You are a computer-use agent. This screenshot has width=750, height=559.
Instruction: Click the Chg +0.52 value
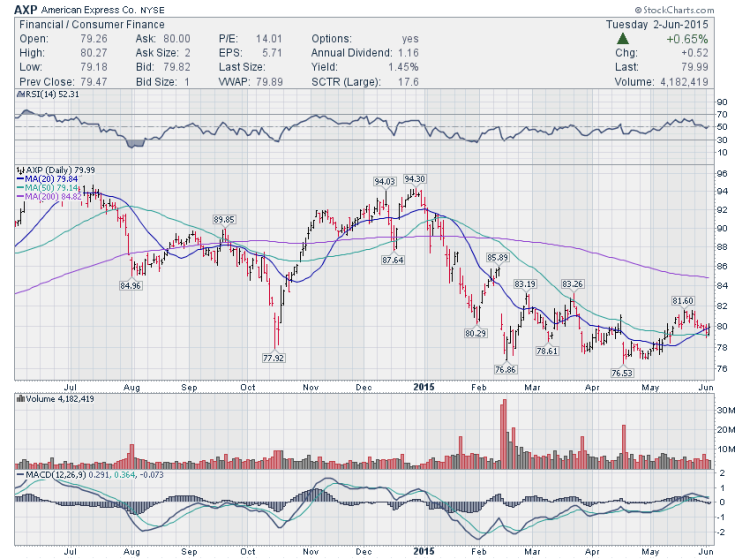[695, 53]
